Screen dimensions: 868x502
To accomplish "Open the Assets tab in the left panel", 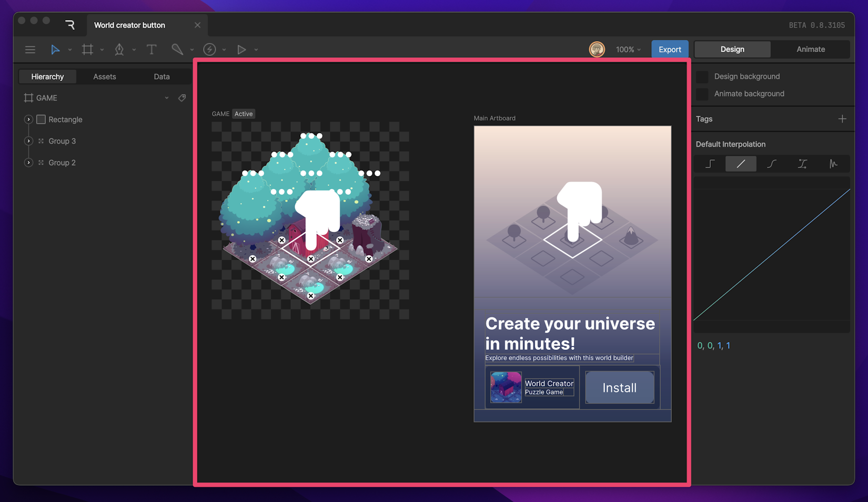I will click(x=104, y=76).
